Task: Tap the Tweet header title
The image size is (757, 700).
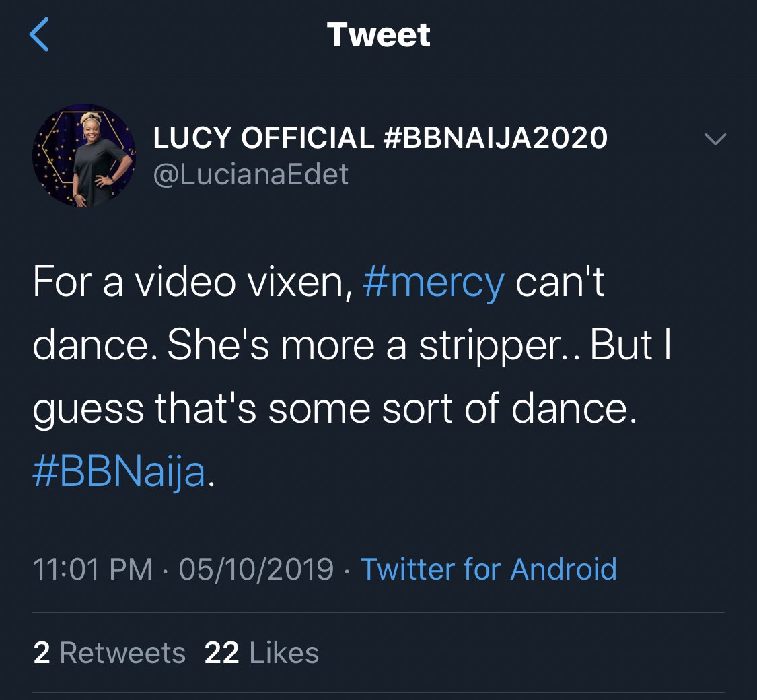Action: (378, 35)
